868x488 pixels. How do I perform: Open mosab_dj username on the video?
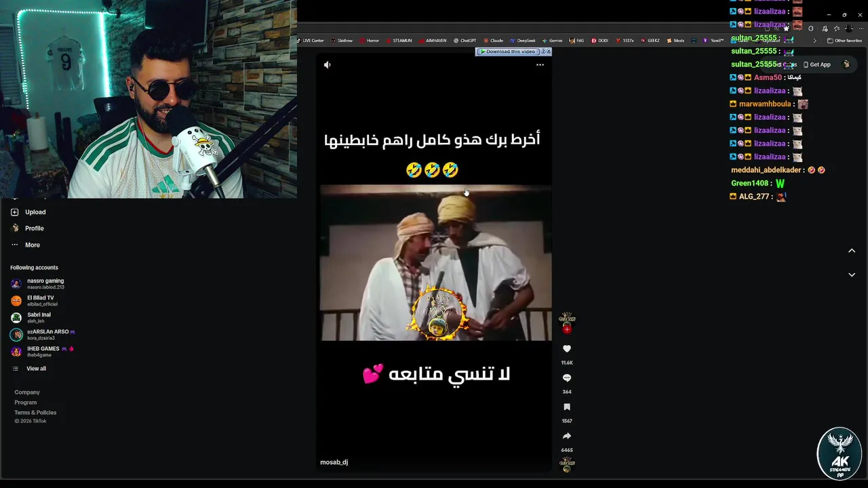click(334, 462)
